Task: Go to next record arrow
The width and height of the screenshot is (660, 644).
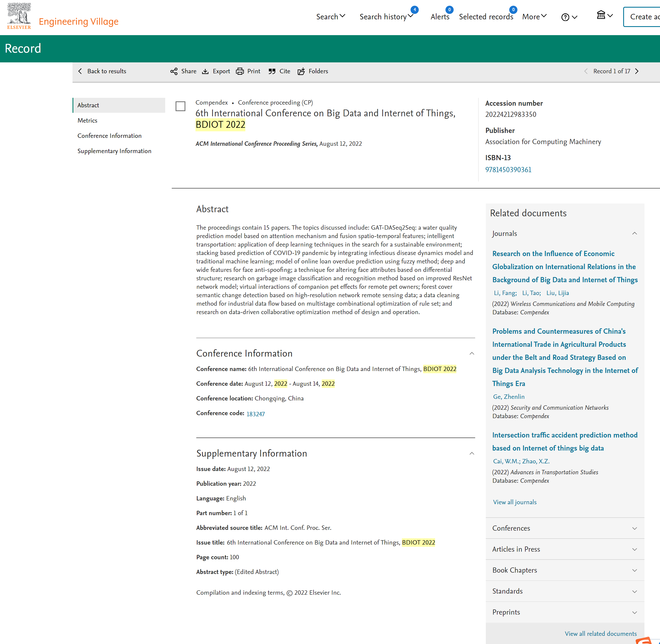Action: (637, 71)
